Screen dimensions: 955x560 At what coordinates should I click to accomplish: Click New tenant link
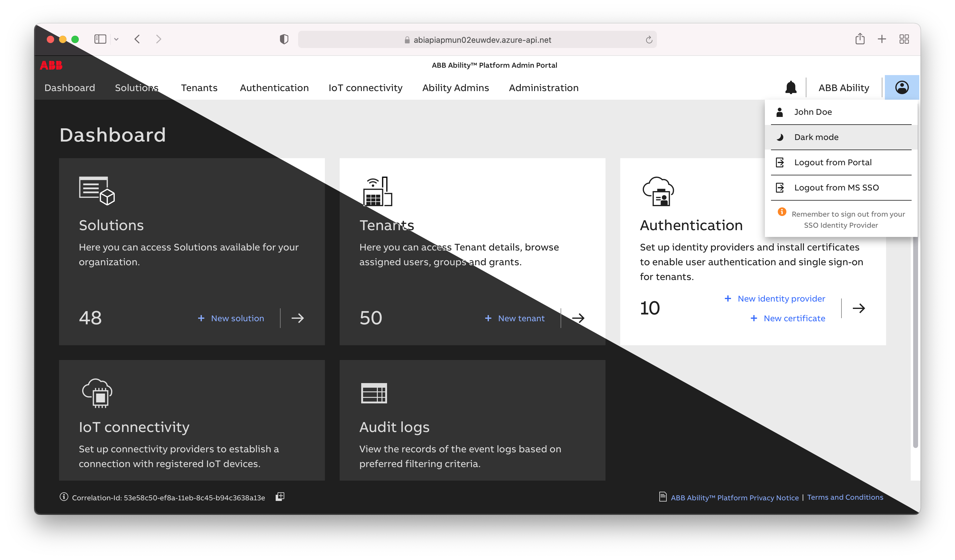pyautogui.click(x=515, y=318)
